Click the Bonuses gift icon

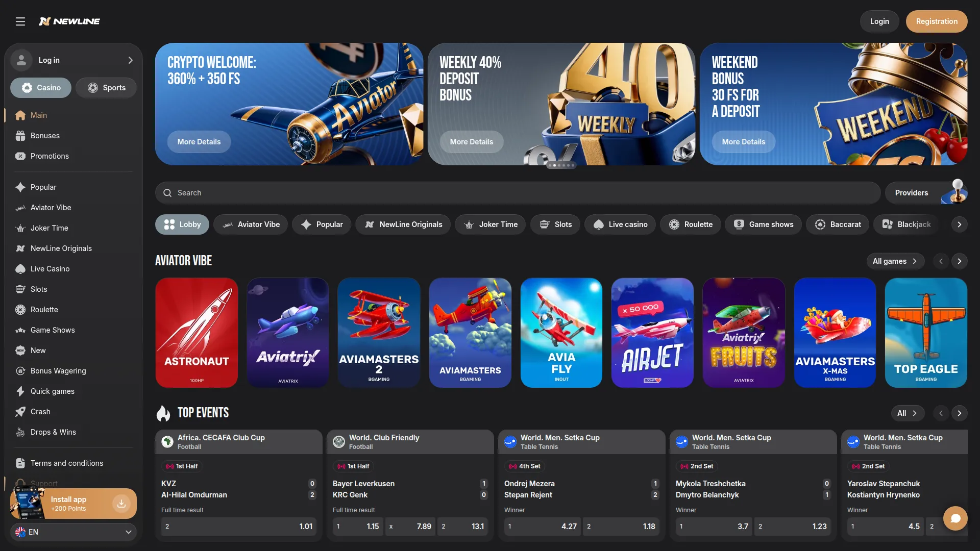click(x=20, y=136)
